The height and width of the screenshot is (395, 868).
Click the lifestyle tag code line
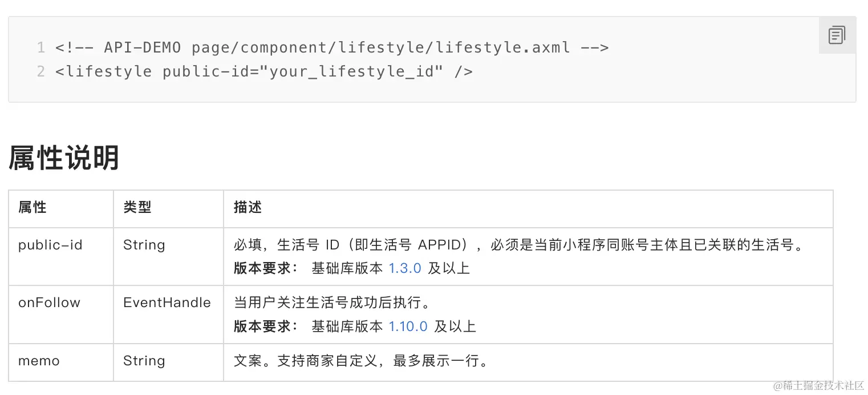pyautogui.click(x=264, y=72)
